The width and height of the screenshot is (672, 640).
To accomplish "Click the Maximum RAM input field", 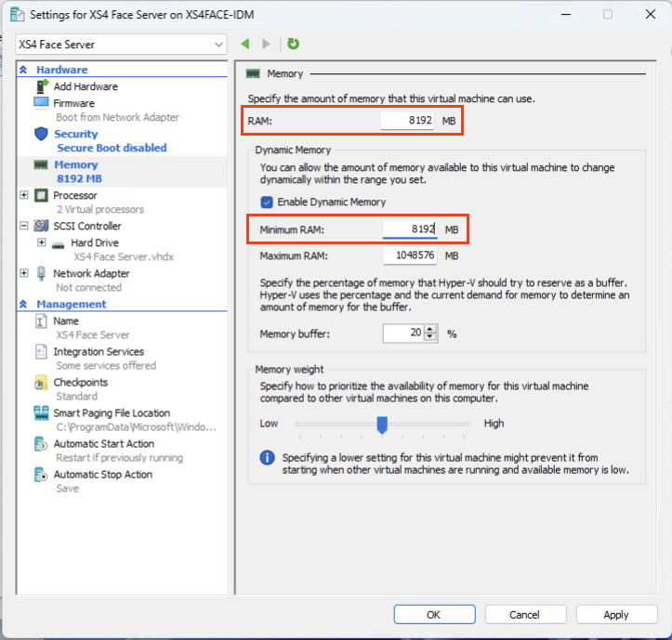I will click(410, 255).
